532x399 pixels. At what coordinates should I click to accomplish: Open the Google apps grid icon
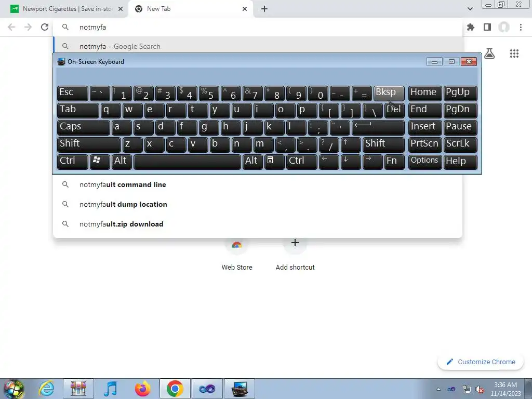(x=514, y=54)
